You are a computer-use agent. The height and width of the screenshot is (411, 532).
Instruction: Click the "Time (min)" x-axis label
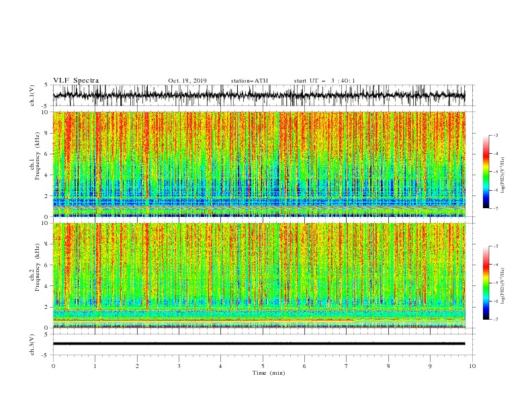click(x=269, y=373)
